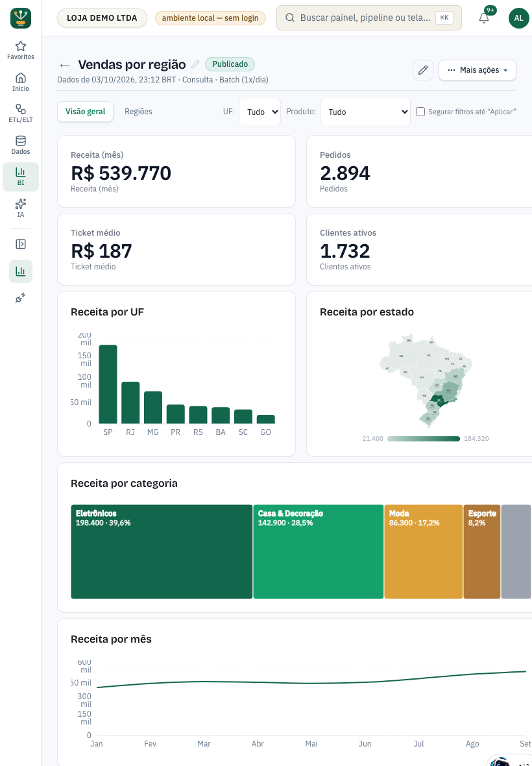Select the SP bar in Receita por UF

108,384
